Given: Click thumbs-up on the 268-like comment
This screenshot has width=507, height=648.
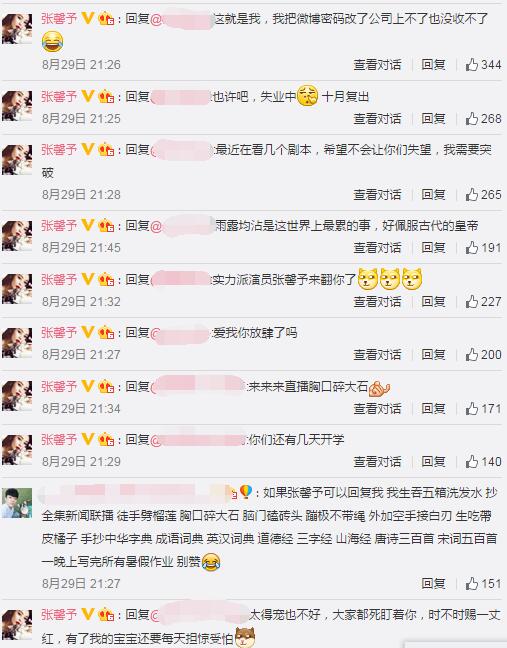Looking at the screenshot, I should point(472,119).
